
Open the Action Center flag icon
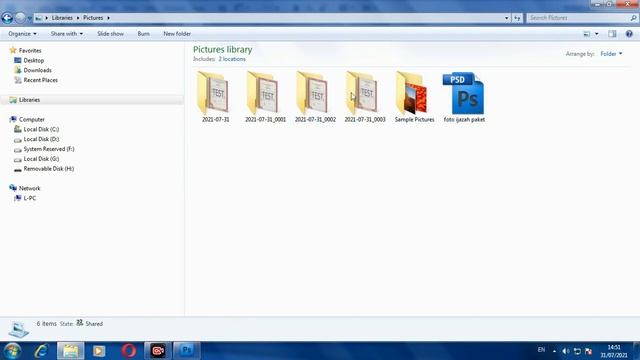point(588,351)
